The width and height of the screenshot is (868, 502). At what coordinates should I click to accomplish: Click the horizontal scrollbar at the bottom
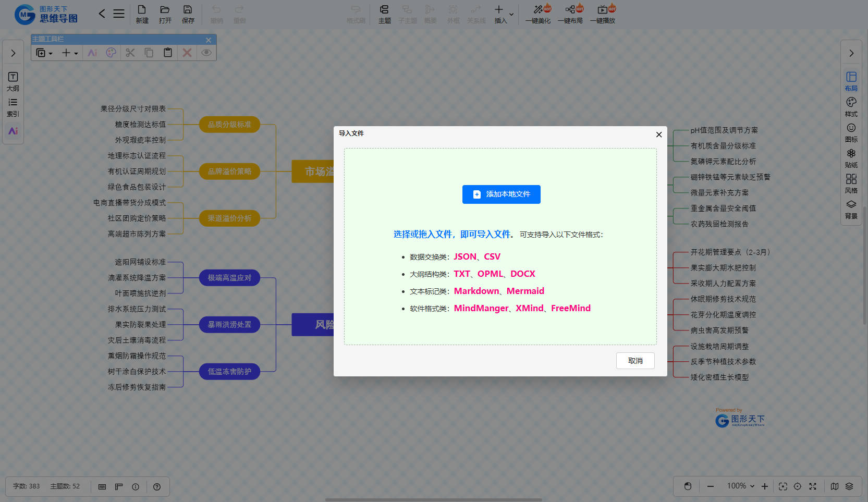433,499
